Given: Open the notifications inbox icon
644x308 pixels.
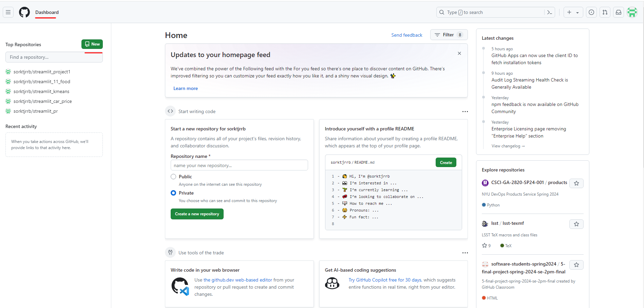Looking at the screenshot, I should click(x=619, y=12).
